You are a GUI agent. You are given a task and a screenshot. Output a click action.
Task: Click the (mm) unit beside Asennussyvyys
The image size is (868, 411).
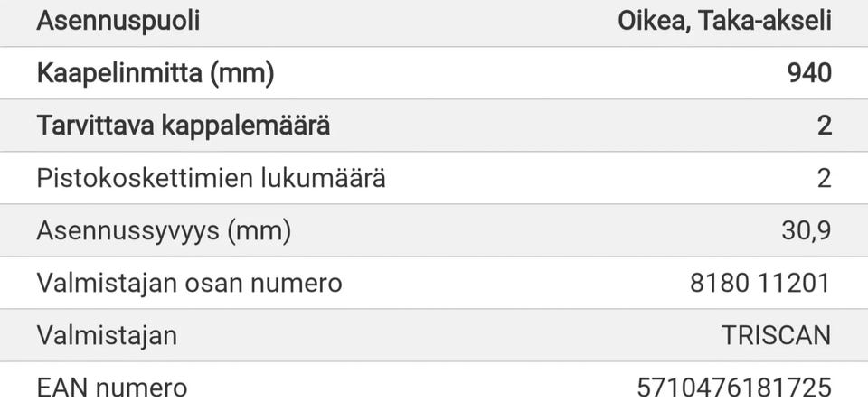tap(259, 230)
